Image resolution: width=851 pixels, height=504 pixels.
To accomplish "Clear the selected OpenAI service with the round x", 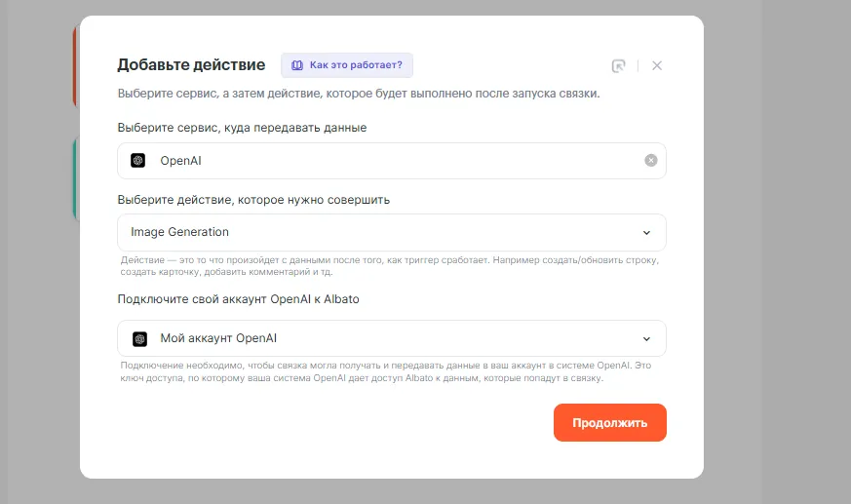I will (651, 161).
